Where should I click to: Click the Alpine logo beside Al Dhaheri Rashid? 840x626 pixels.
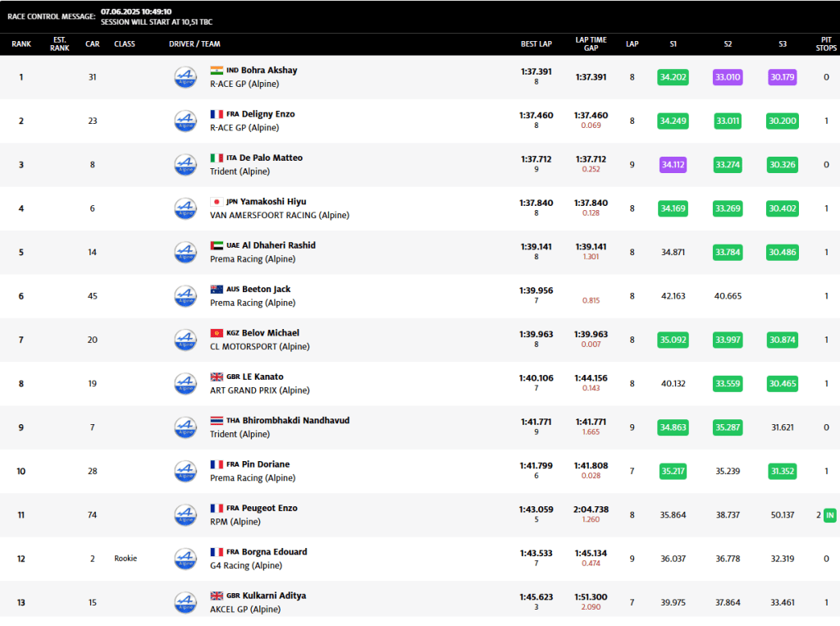pyautogui.click(x=185, y=253)
